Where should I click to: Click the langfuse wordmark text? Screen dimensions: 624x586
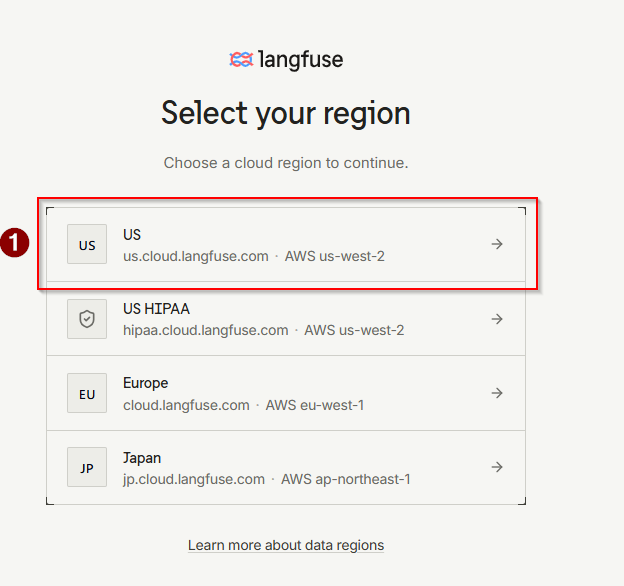[300, 60]
